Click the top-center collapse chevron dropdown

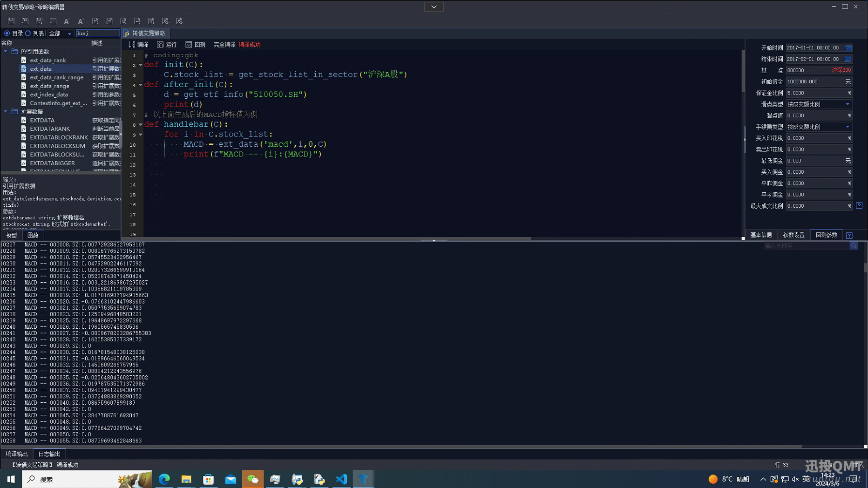click(434, 7)
